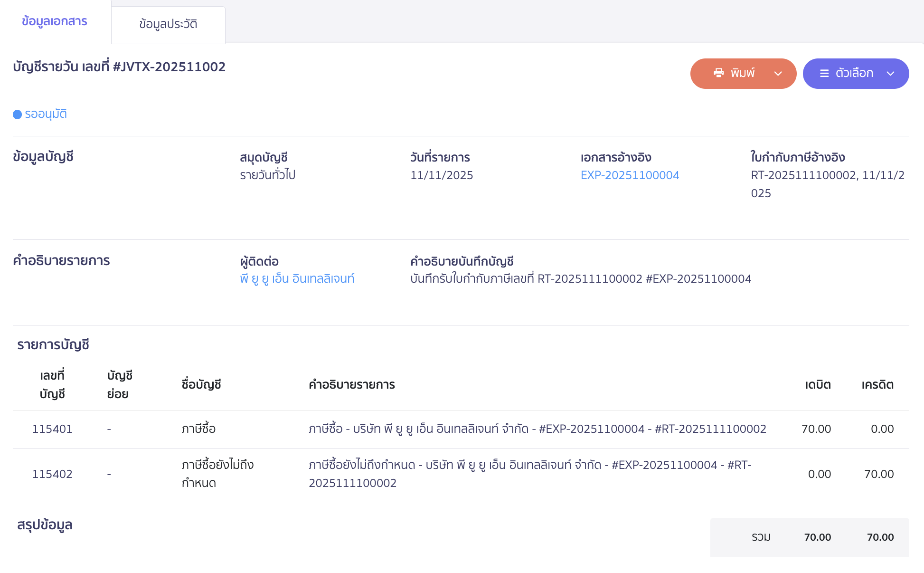Screen dimensions: 924x573
Task: Click the เดบิต column header
Action: 818,385
